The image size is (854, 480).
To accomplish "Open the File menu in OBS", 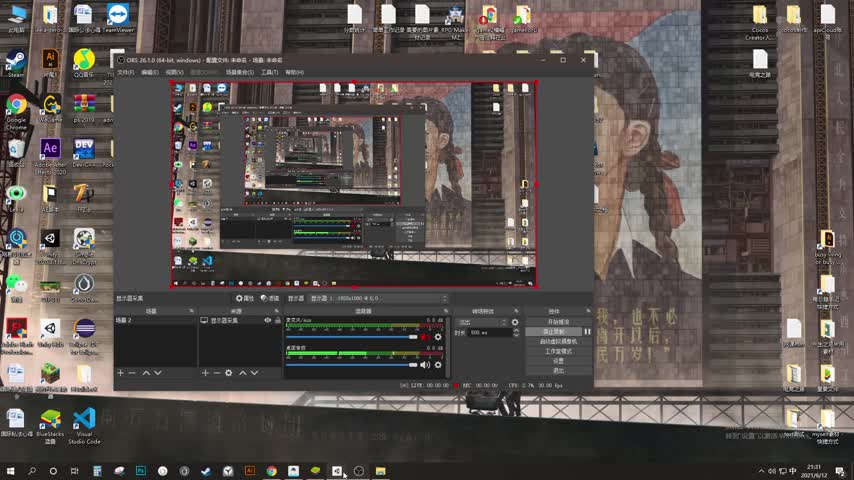I will pos(125,72).
